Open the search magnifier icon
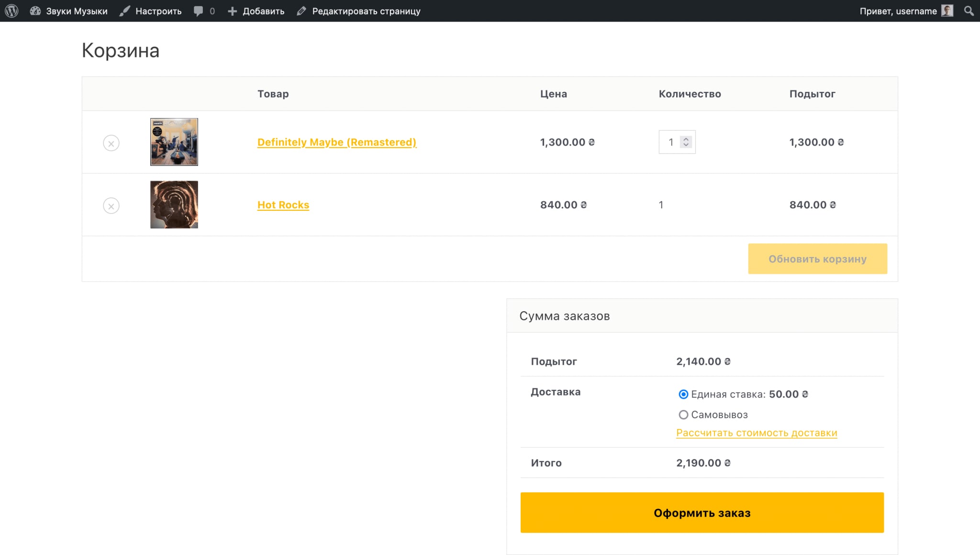This screenshot has width=980, height=555. 969,11
